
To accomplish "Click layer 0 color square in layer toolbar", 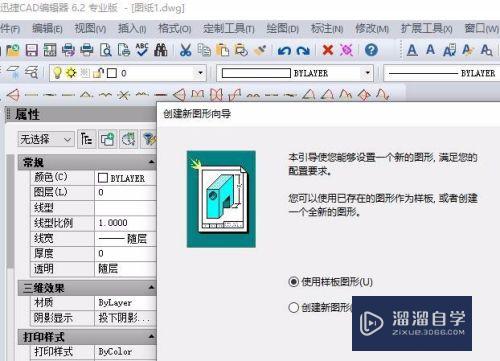I will (x=112, y=73).
